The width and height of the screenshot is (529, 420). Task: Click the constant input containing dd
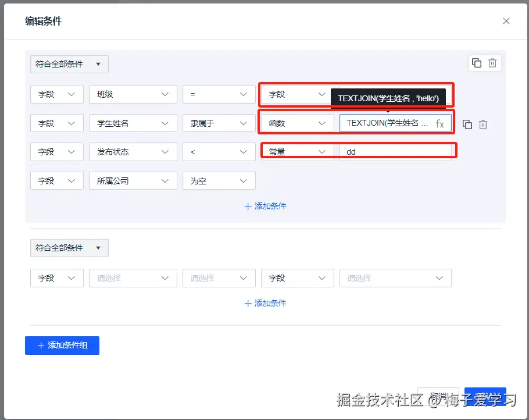[395, 152]
